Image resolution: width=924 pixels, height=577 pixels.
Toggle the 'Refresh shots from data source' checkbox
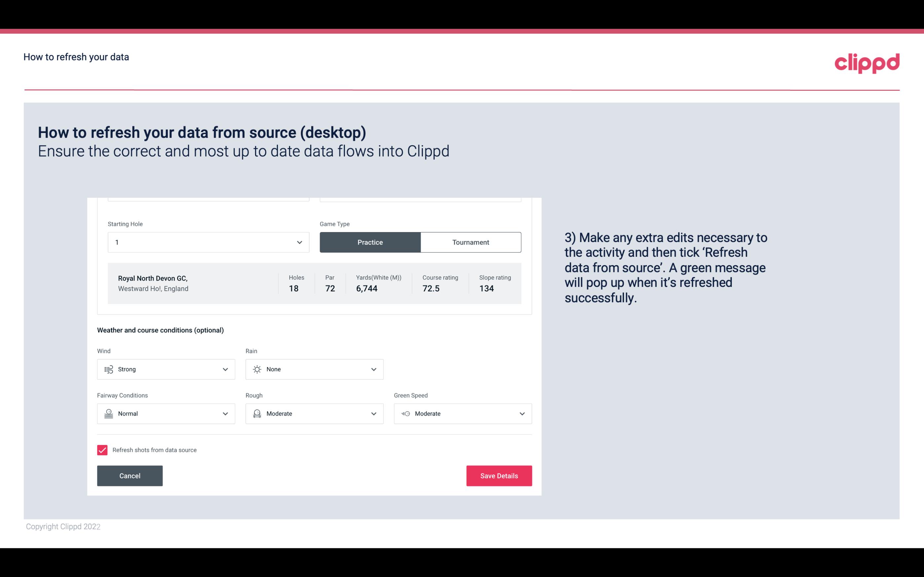(102, 449)
